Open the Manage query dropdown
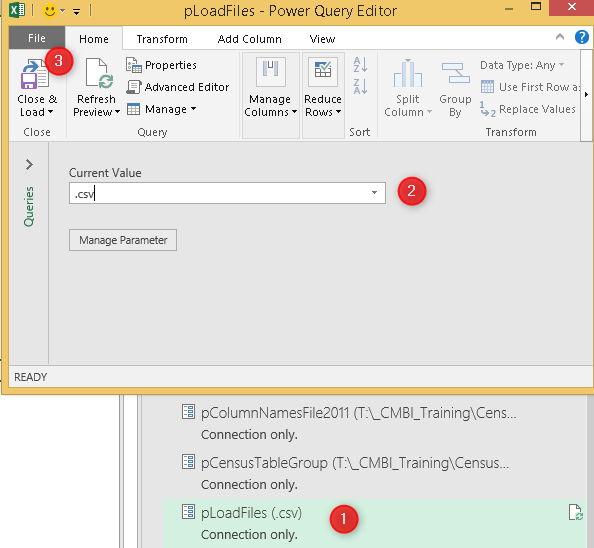Screen dimensions: 594x548 pyautogui.click(x=161, y=109)
